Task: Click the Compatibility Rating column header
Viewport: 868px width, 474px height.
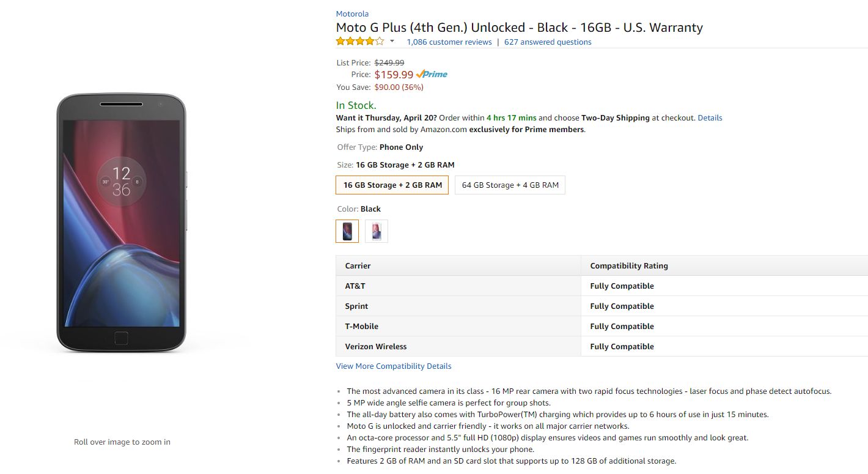Action: 629,266
